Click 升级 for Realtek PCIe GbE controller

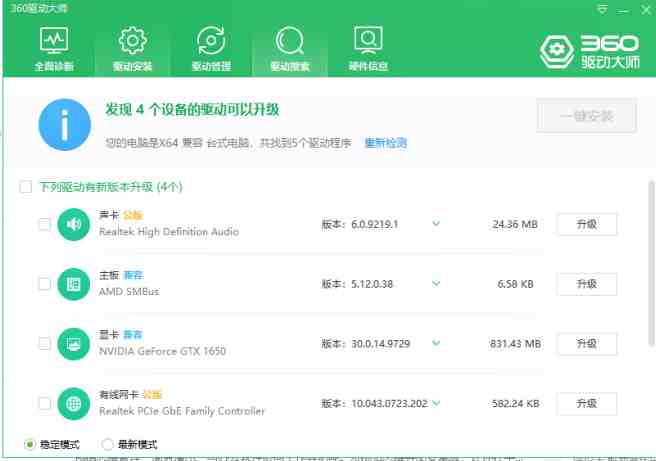pyautogui.click(x=587, y=404)
